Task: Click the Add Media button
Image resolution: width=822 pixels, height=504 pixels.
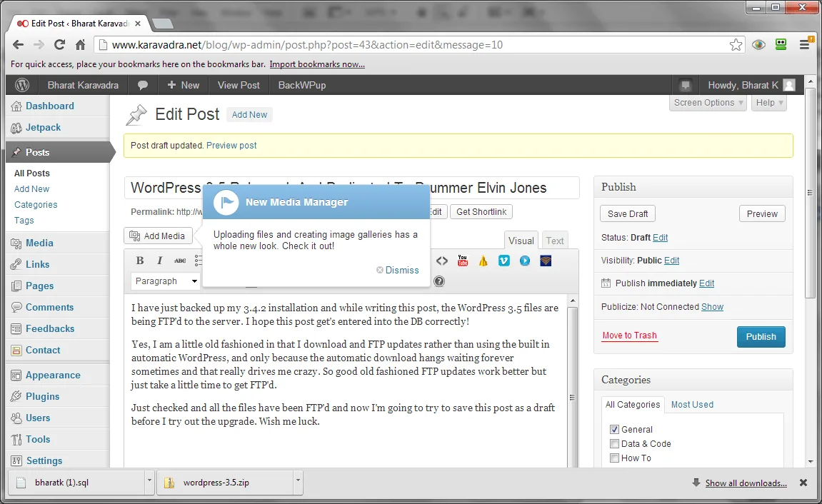Action: tap(159, 236)
